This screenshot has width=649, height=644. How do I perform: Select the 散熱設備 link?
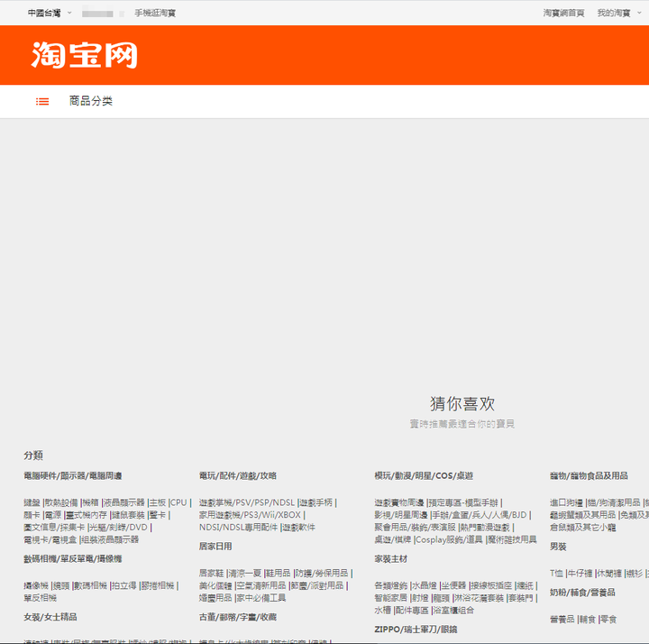[61, 502]
